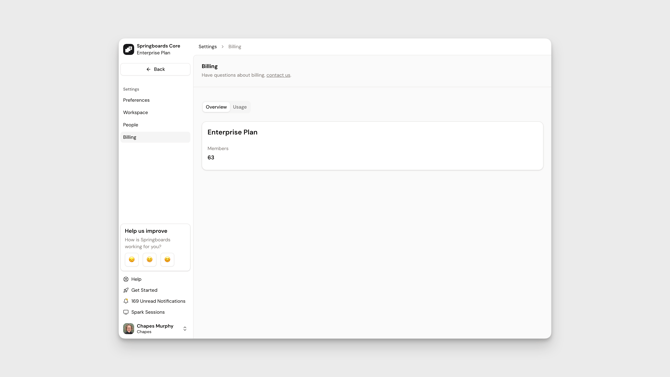Open Get Started
Viewport: 670px width, 377px height.
141,290
